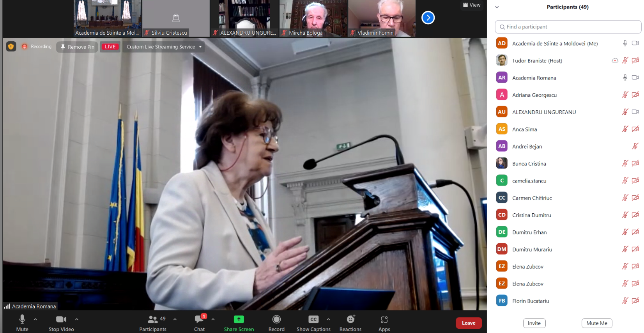
Task: Expand arrow next to Chat button
Action: [x=213, y=319]
